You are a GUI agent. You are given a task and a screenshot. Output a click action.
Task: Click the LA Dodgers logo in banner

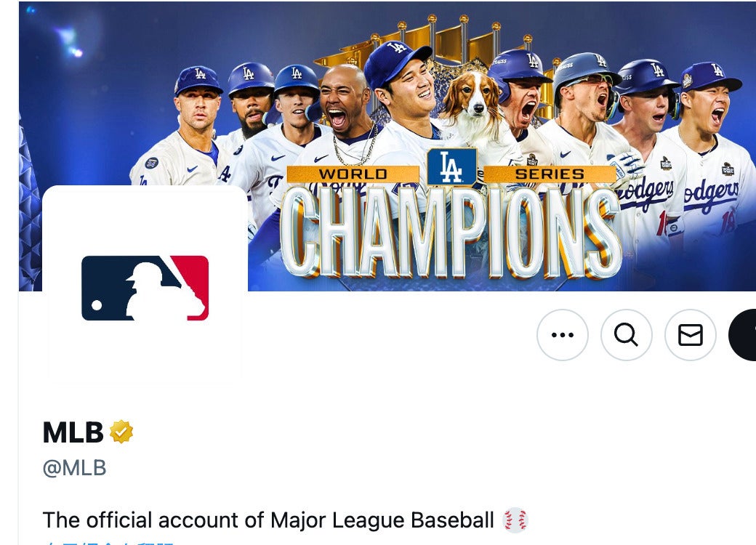[x=451, y=166]
